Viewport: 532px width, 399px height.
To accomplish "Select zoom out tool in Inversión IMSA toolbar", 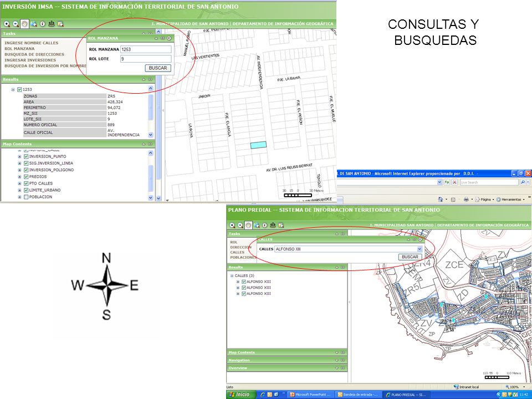I will point(16,24).
